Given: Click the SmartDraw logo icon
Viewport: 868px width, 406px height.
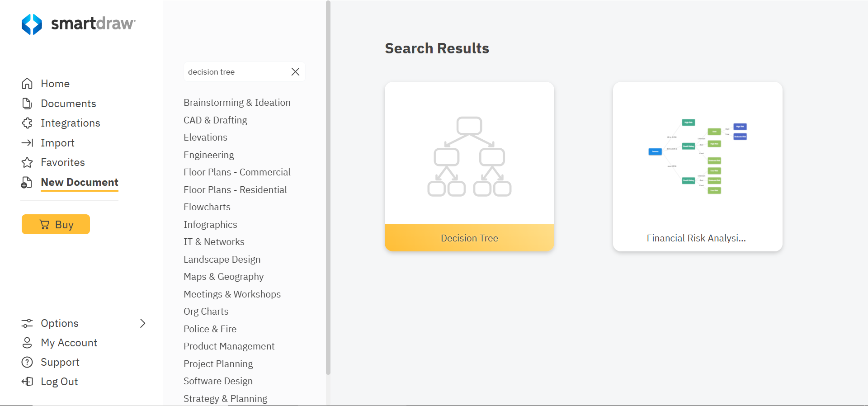Looking at the screenshot, I should (32, 24).
